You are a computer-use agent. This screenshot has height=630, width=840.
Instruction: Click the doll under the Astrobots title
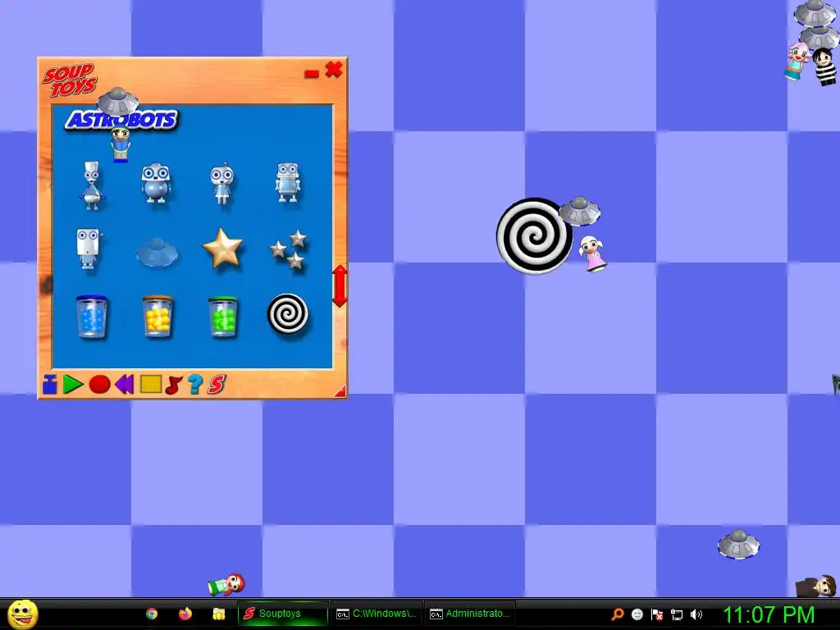pos(121,144)
